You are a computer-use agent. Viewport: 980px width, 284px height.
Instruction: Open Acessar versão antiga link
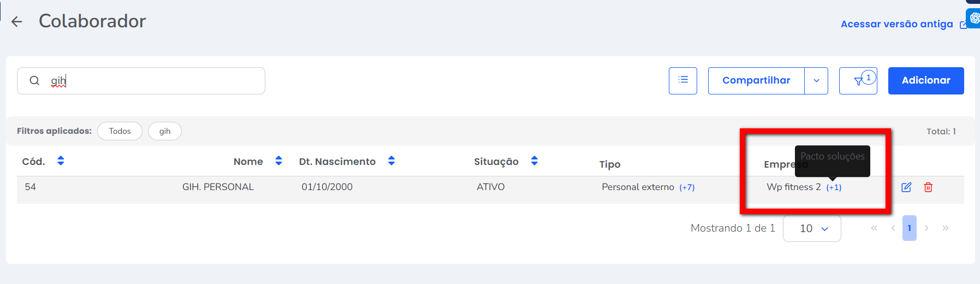click(896, 24)
